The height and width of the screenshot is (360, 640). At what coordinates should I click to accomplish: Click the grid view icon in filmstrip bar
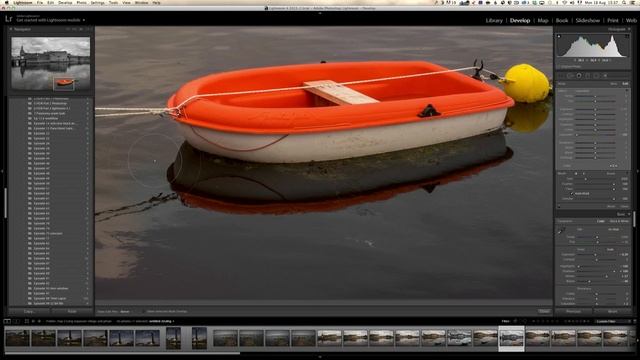(27, 321)
